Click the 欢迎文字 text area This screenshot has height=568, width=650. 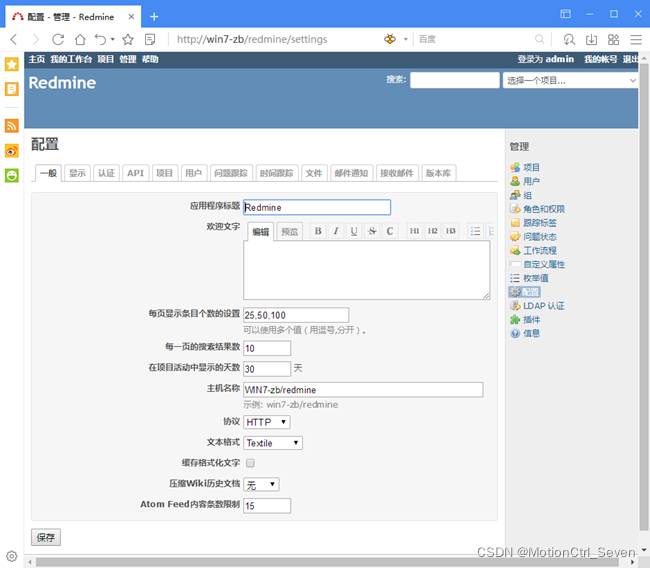[366, 270]
